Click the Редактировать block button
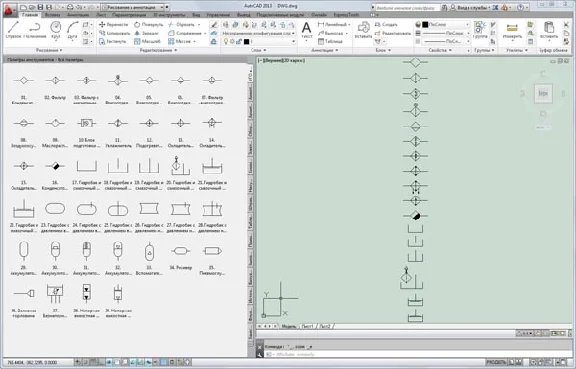The image size is (576, 369). pos(393,33)
